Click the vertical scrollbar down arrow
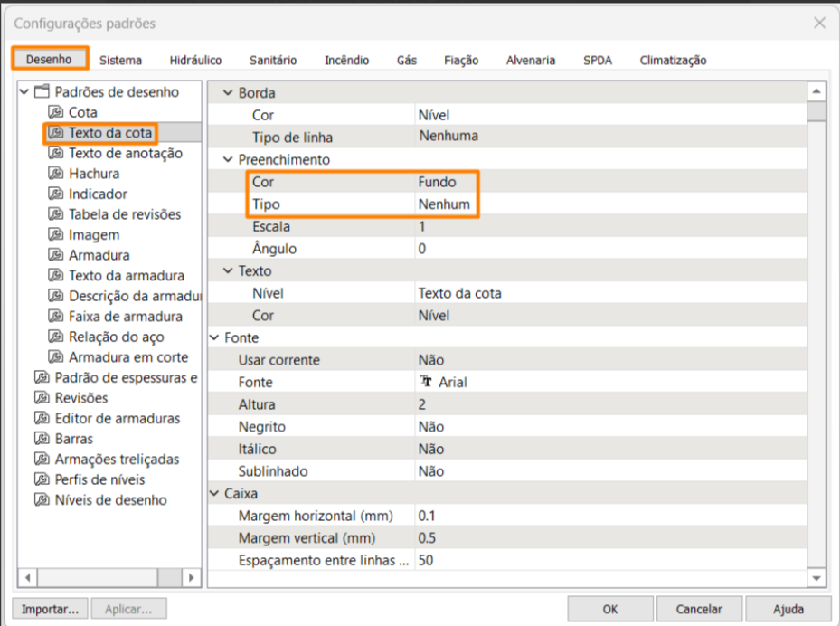Image resolution: width=840 pixels, height=626 pixels. point(816,577)
